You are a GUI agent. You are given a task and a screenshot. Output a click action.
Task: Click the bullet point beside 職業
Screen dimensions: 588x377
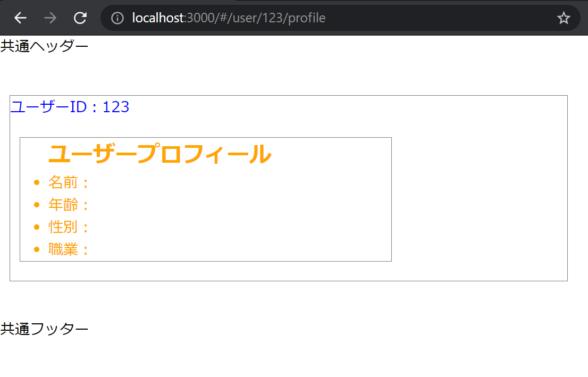pyautogui.click(x=37, y=249)
